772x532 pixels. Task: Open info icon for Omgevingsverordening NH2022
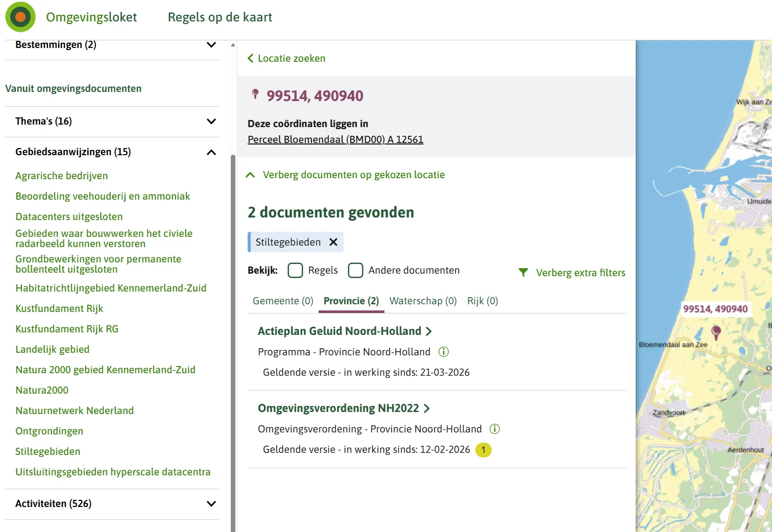495,429
